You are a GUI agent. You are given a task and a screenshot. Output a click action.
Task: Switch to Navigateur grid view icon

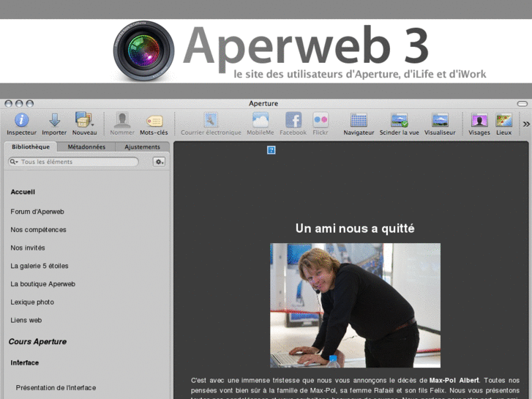coord(359,120)
